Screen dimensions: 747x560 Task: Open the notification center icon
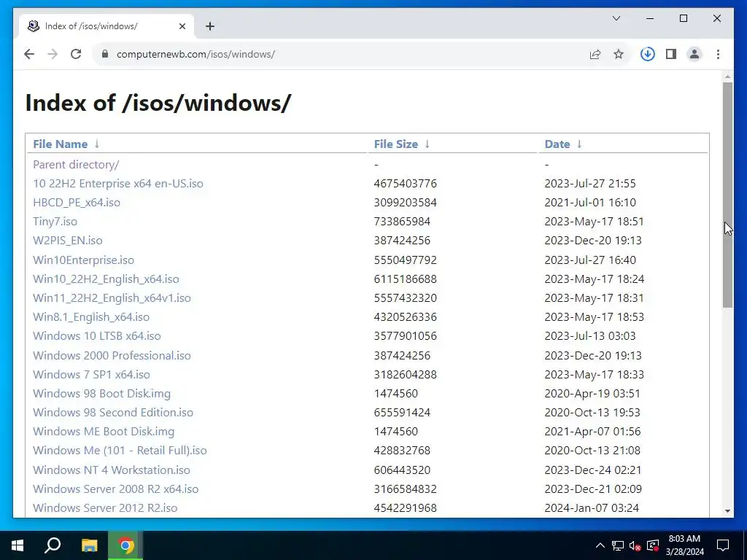[x=723, y=545]
